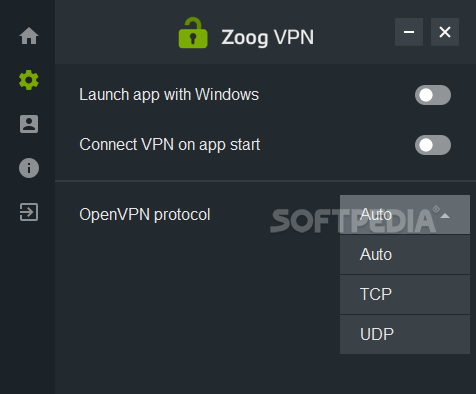Click the Zoog VPN title text

[x=268, y=37]
